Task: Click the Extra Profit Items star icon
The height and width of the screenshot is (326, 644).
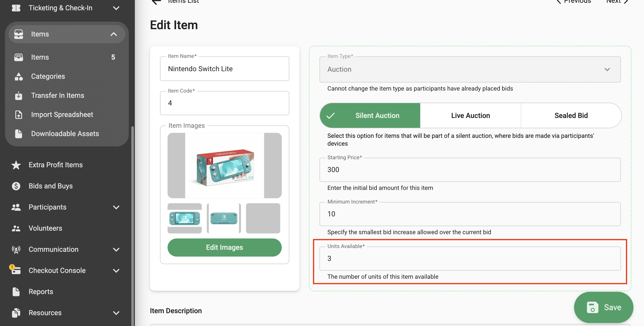Action: tap(16, 165)
